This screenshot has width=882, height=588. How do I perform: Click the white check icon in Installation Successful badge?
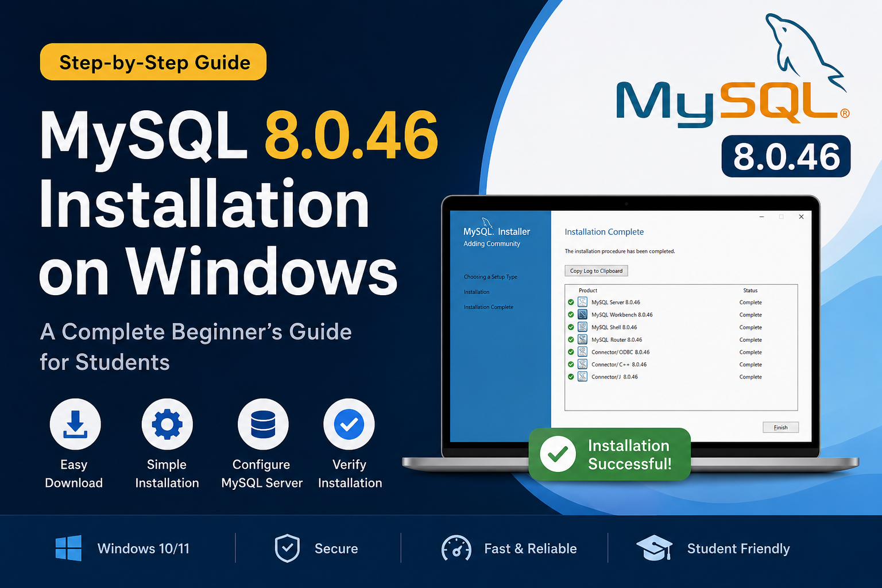click(x=558, y=454)
